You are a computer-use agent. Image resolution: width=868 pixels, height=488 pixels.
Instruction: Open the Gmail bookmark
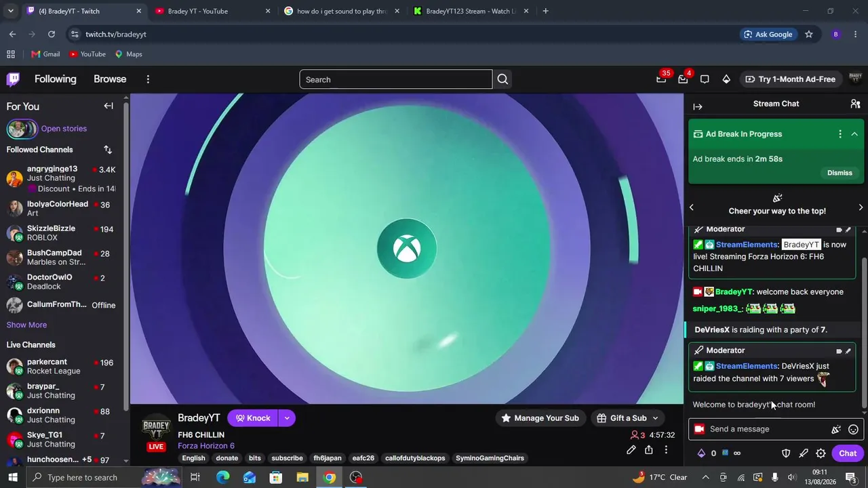pos(45,54)
